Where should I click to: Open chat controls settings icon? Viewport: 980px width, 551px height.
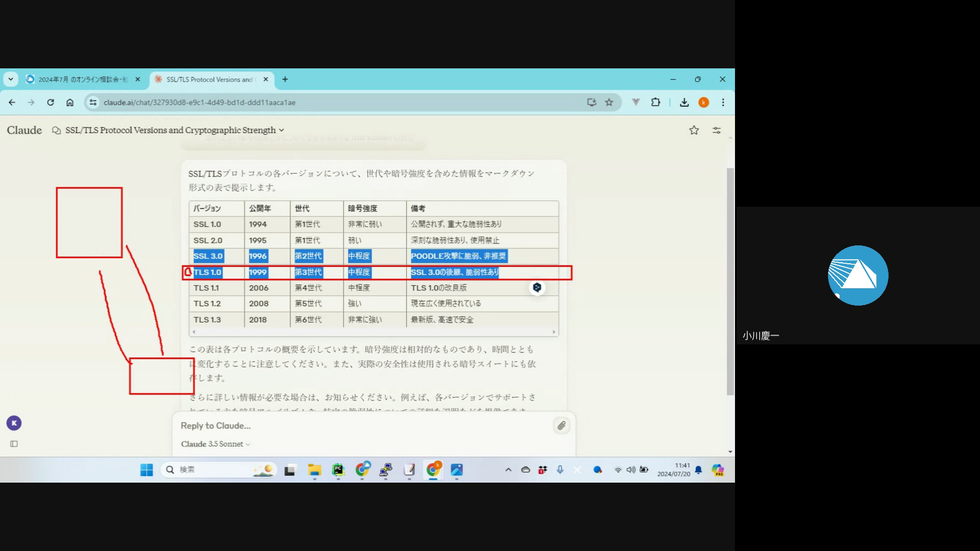tap(717, 131)
